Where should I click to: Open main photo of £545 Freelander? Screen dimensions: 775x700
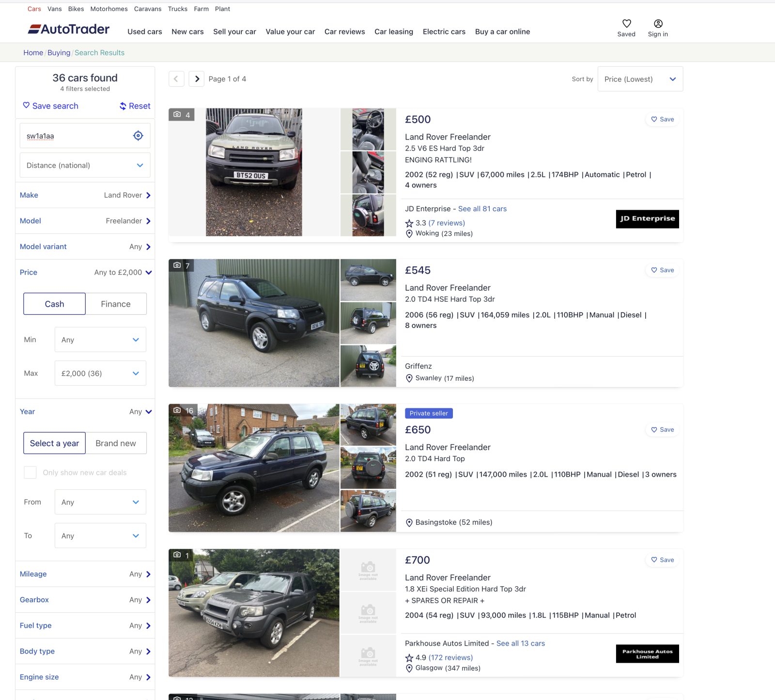point(254,323)
